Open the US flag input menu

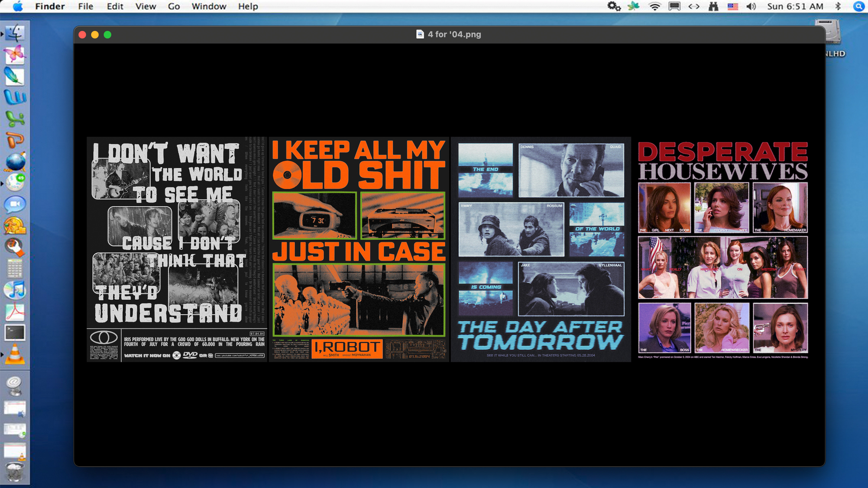(733, 6)
